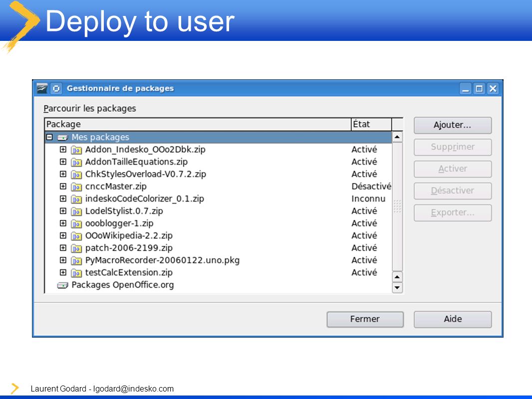Viewport: 532px width, 399px height.
Task: Expand the OOoWikipedia-2.2.zip node
Action: (63, 235)
